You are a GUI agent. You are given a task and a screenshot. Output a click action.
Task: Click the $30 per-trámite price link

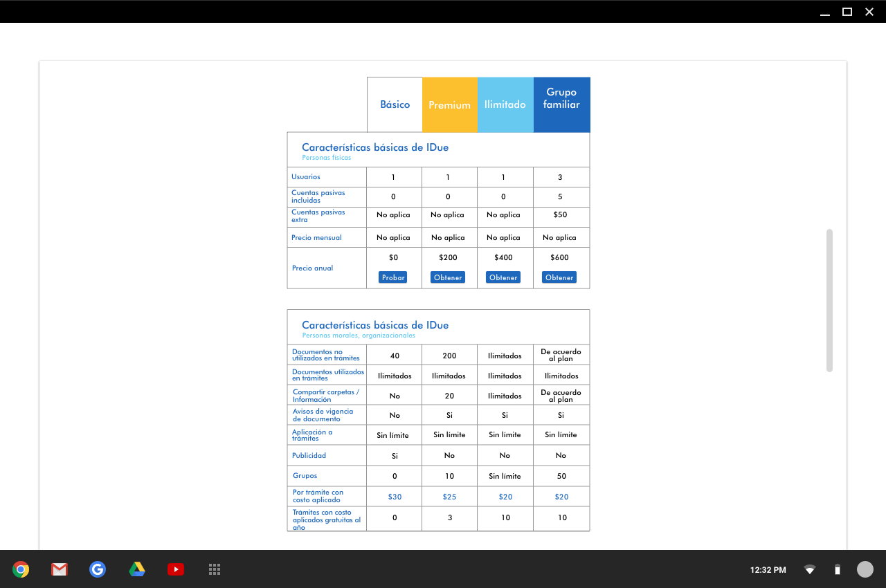point(395,497)
